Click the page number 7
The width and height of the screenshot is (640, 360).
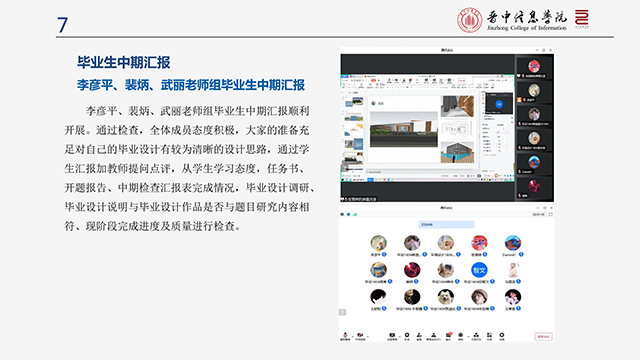coord(62,25)
